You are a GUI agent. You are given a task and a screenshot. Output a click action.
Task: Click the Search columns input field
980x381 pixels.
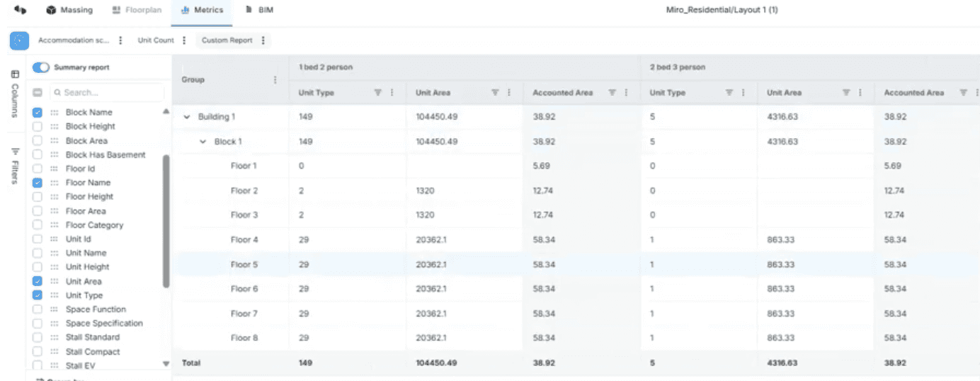(106, 93)
